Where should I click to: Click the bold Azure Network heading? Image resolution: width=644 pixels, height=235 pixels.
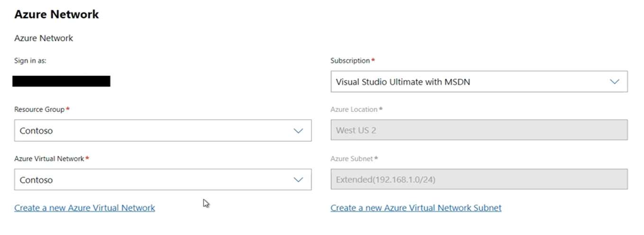tap(56, 14)
